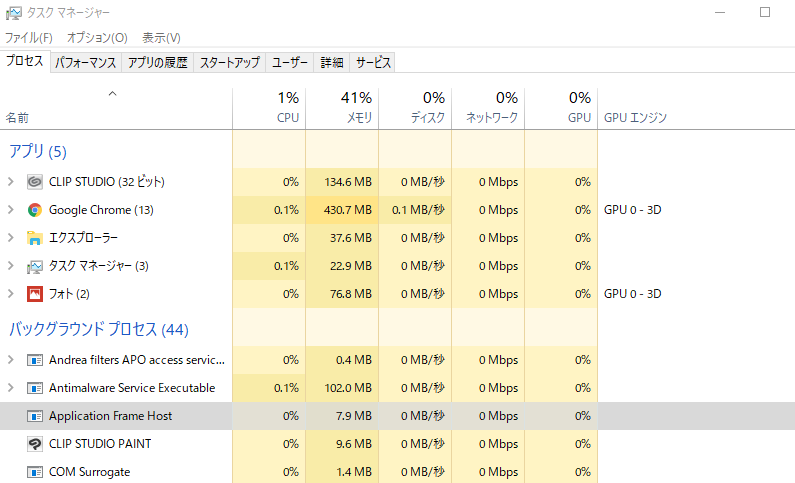This screenshot has height=483, width=795.
Task: Click the Google Chrome process icon
Action: click(x=34, y=210)
